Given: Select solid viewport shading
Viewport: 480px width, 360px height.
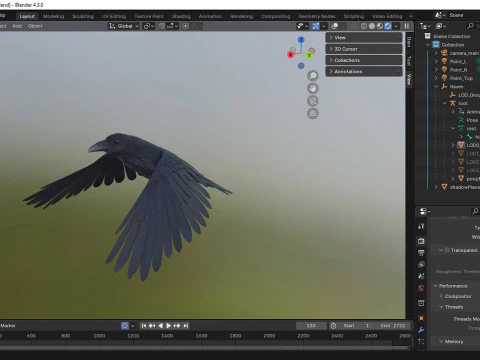Looking at the screenshot, I should tap(372, 26).
